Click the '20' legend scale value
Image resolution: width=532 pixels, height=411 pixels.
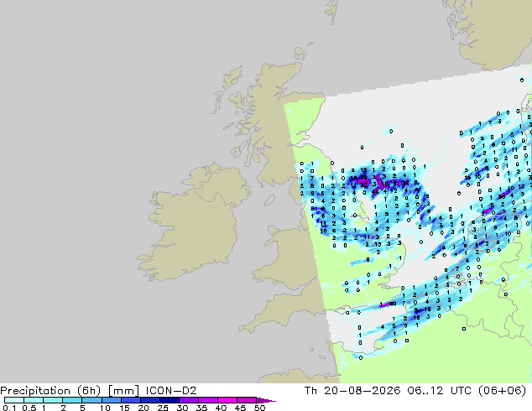143,408
